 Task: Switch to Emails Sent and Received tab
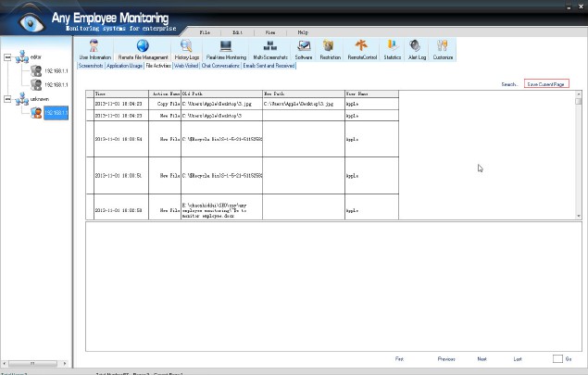269,66
